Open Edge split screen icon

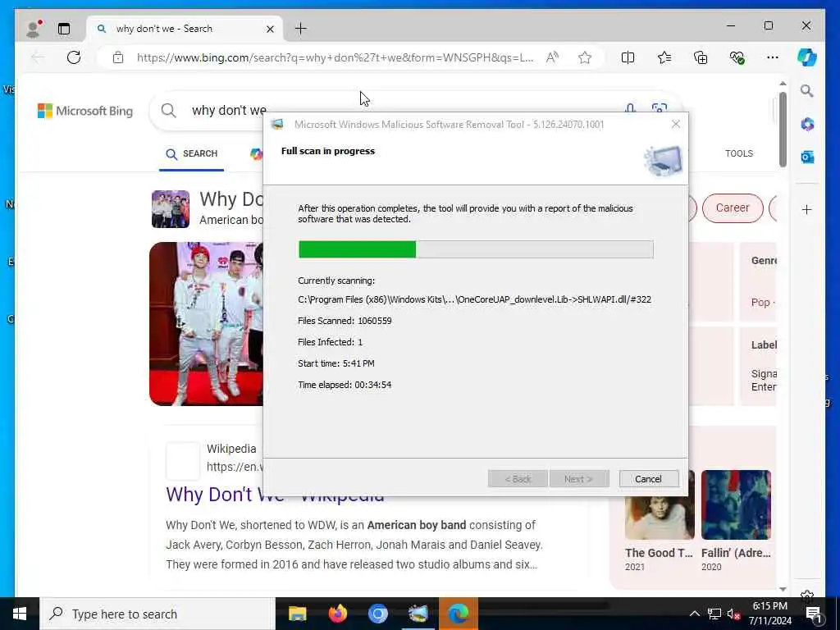click(628, 57)
